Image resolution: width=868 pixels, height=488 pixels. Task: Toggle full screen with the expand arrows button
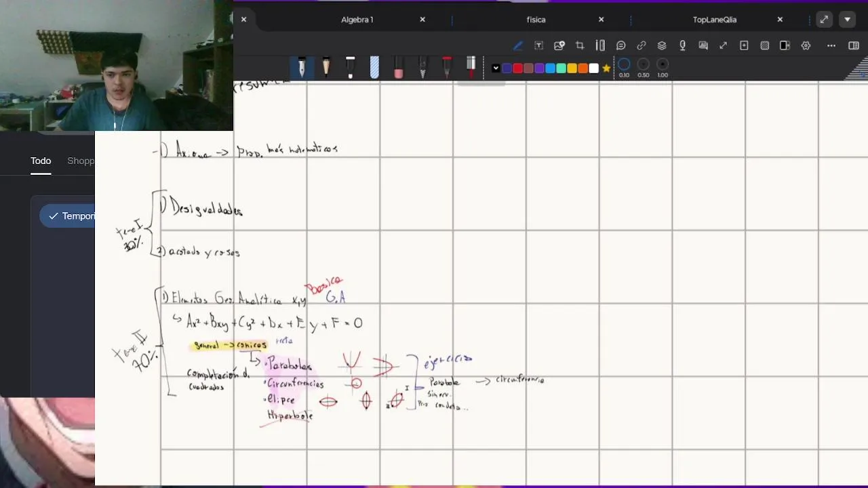(824, 20)
